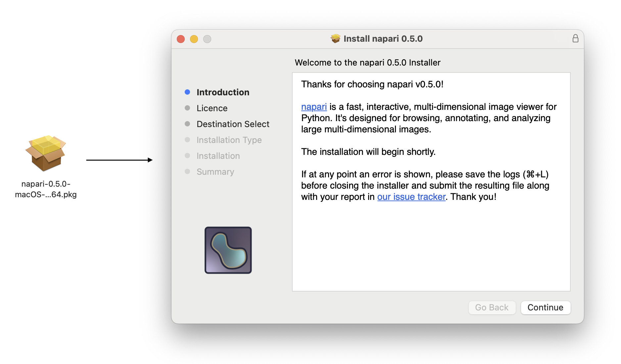Viewport: 621px width, 364px height.
Task: Click the Go Back button
Action: click(492, 307)
